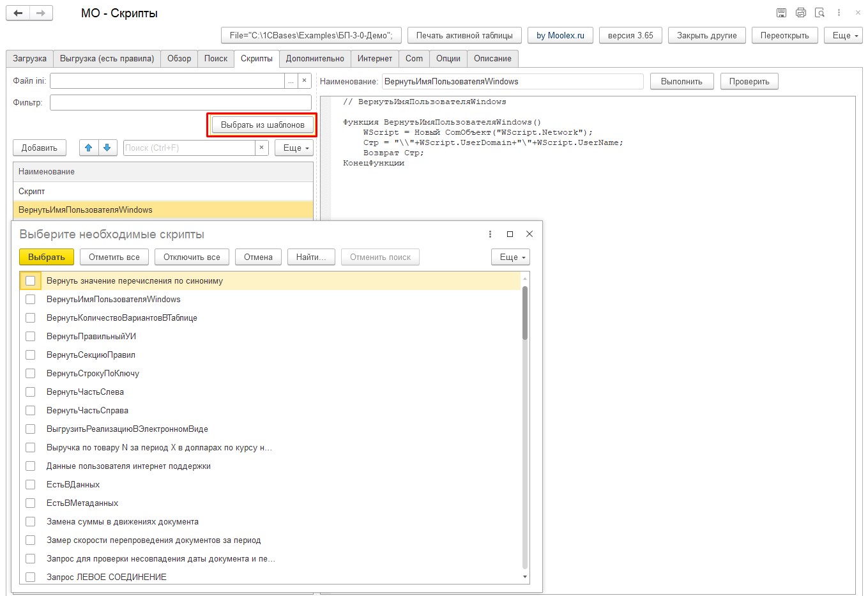Click the by Moolex.ru button
Screen dimensions: 868x596
pos(560,35)
